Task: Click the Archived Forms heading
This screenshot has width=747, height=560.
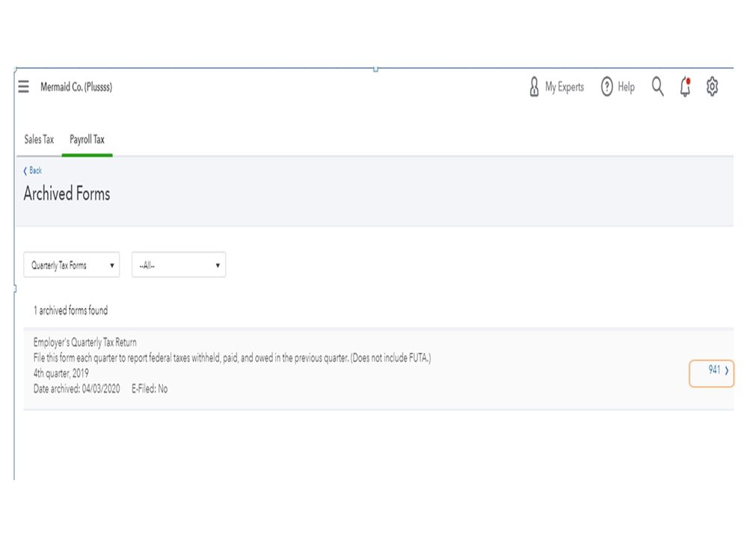Action: point(67,194)
